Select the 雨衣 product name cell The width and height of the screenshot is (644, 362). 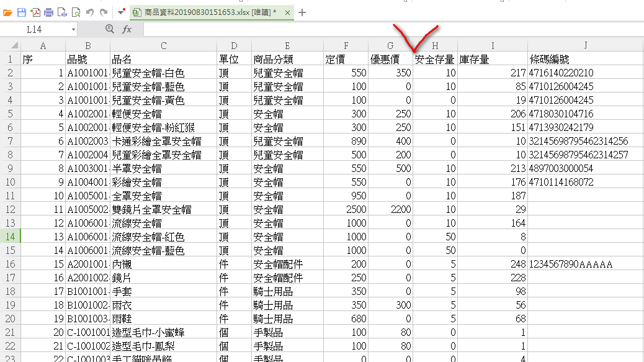pos(163,305)
